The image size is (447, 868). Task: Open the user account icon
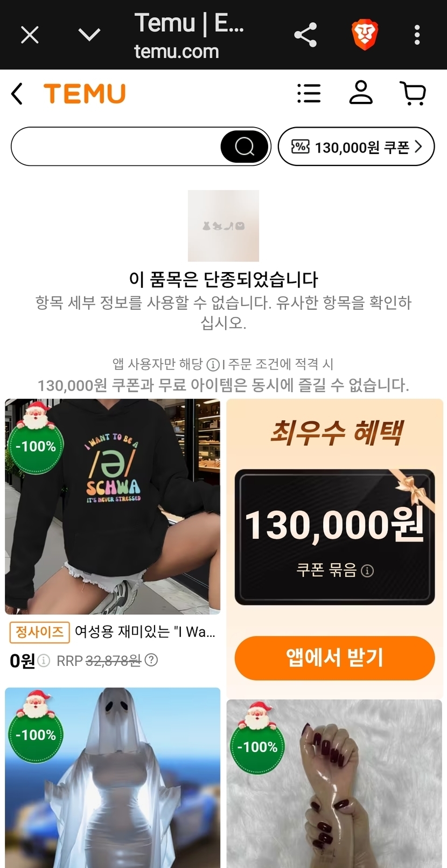coord(361,93)
